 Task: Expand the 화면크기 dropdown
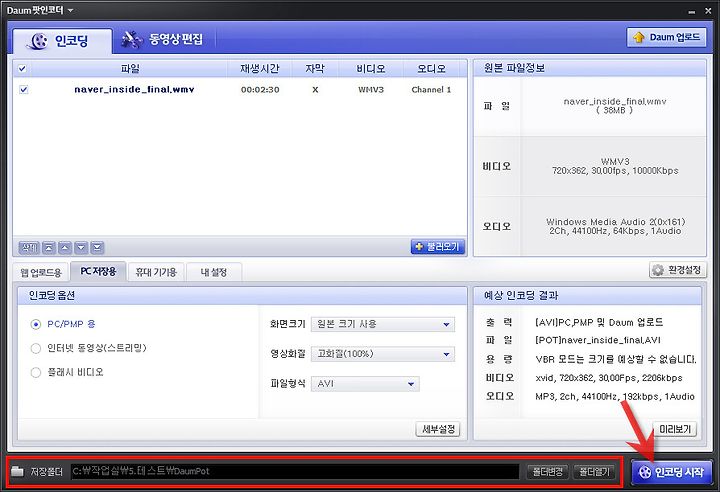[x=383, y=324]
